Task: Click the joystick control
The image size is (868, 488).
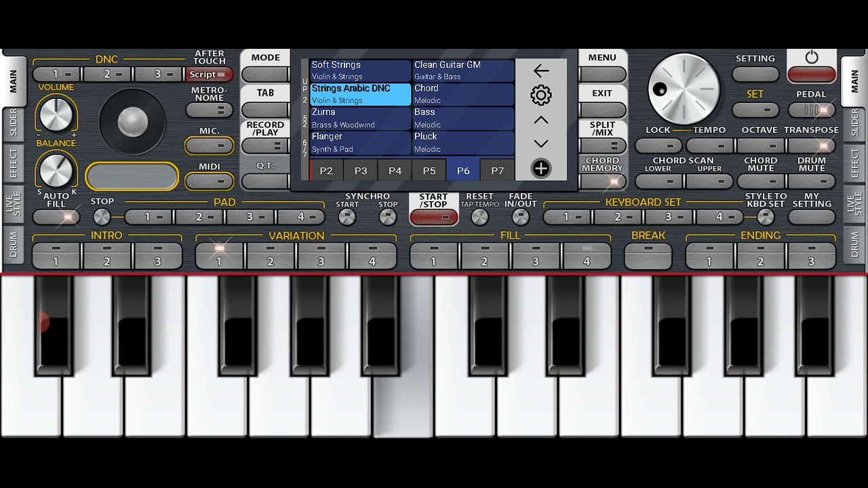Action: [132, 122]
